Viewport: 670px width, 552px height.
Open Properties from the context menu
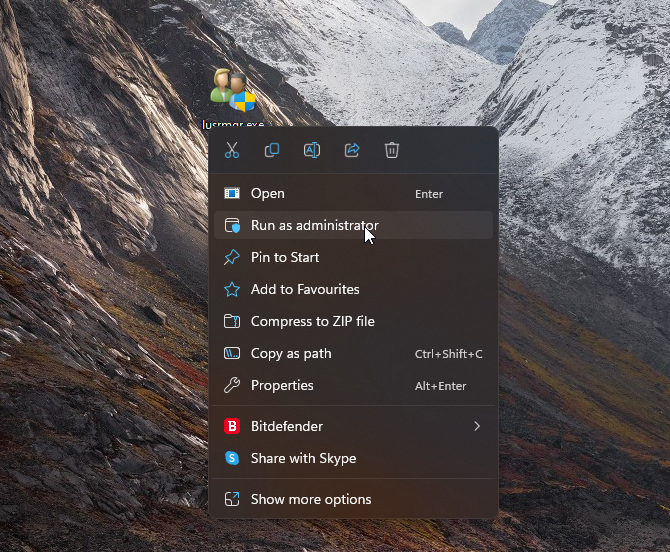(282, 385)
